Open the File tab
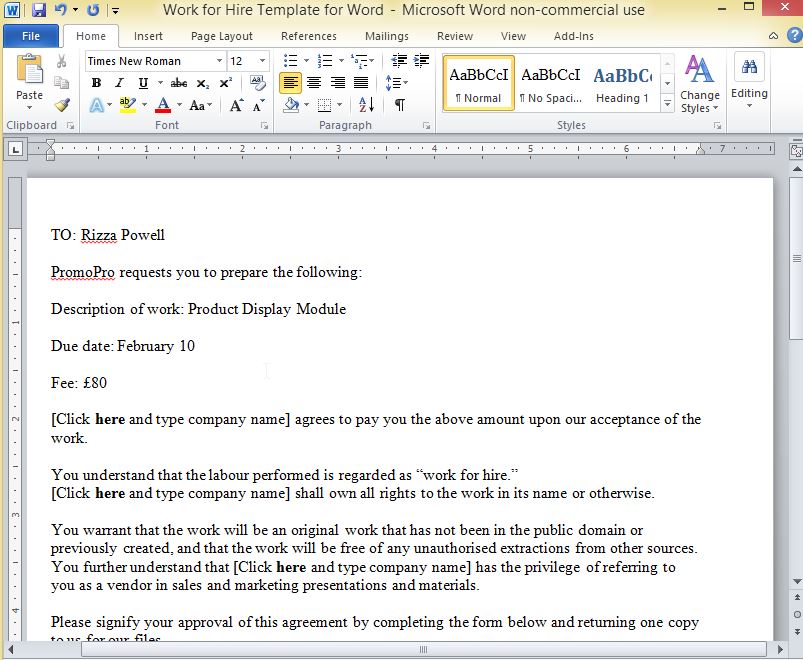803x660 pixels. click(31, 36)
